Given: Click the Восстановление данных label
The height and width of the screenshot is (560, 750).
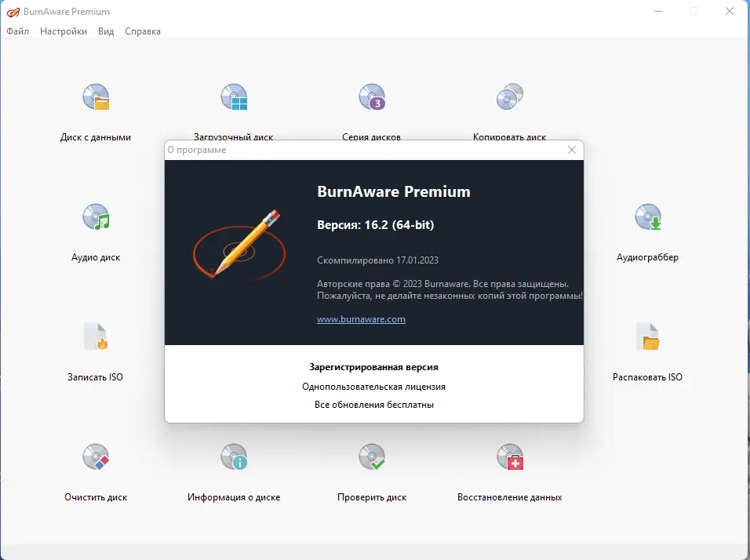Looking at the screenshot, I should (x=510, y=497).
